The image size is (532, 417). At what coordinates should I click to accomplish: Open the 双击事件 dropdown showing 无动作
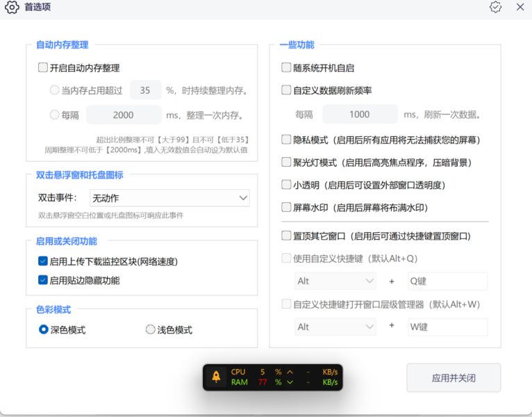[169, 198]
